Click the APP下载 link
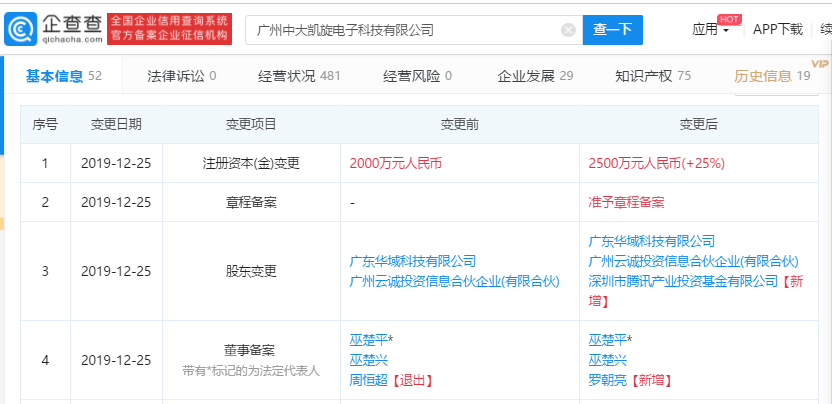832x404 pixels. pos(777,30)
